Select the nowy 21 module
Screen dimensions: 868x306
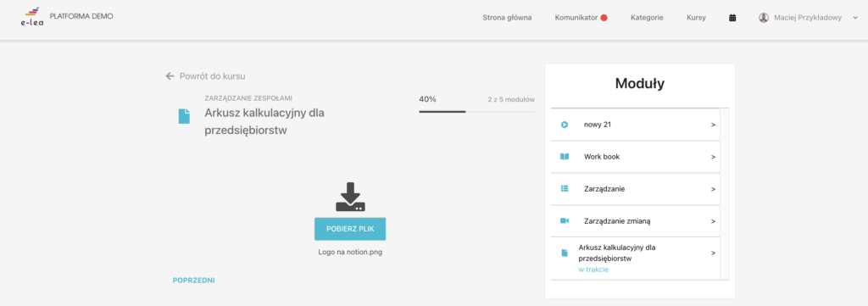(x=636, y=125)
